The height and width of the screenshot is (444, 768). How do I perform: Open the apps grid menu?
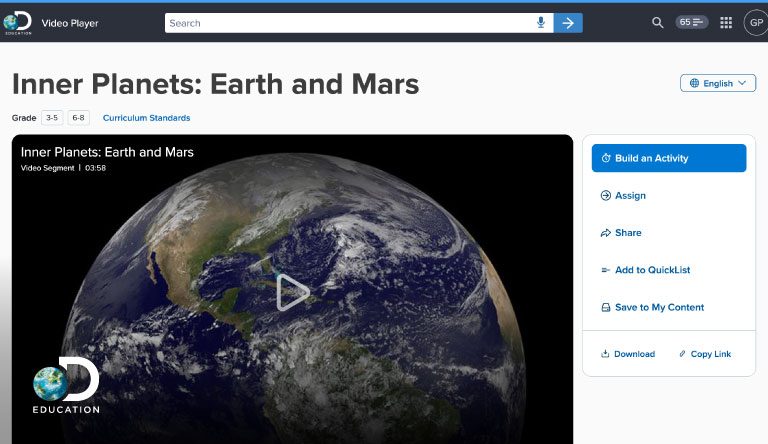coord(726,22)
